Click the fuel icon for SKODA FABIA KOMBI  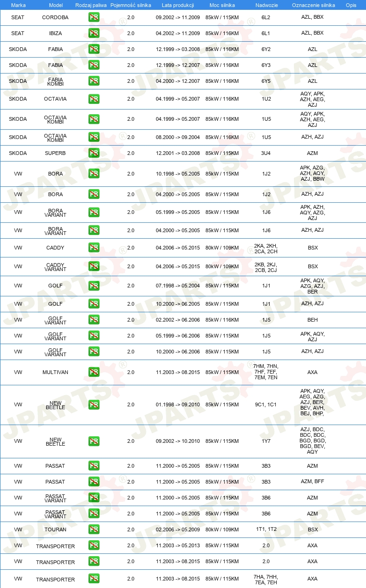tap(94, 81)
